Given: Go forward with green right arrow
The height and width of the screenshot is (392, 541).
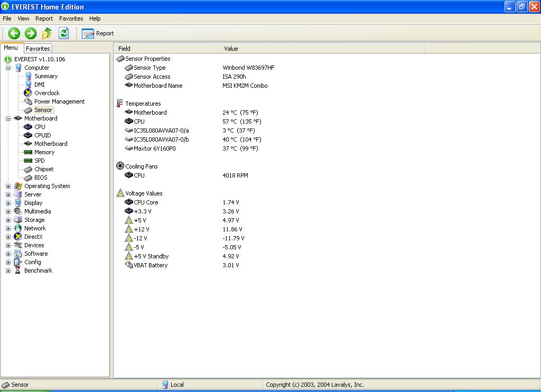Looking at the screenshot, I should (x=31, y=33).
